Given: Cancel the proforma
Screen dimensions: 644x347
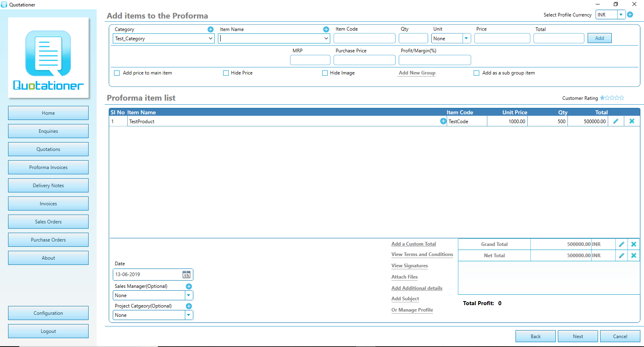Looking at the screenshot, I should [x=620, y=337].
